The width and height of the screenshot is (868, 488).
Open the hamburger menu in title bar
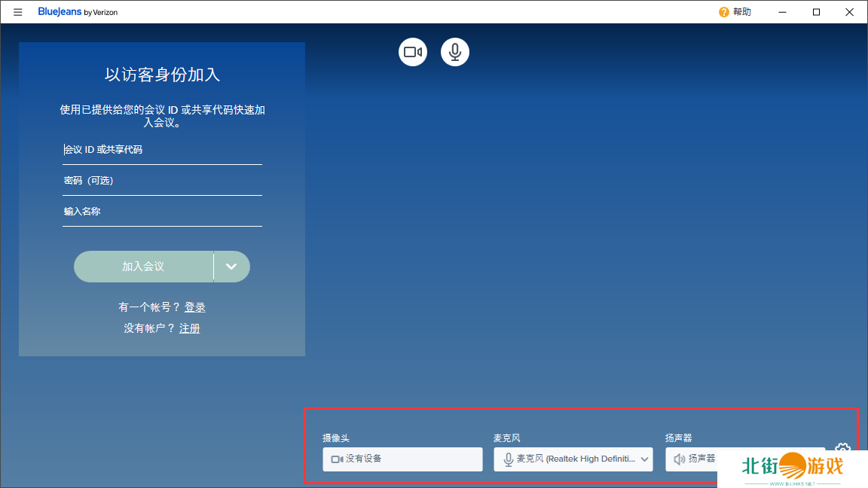[18, 12]
